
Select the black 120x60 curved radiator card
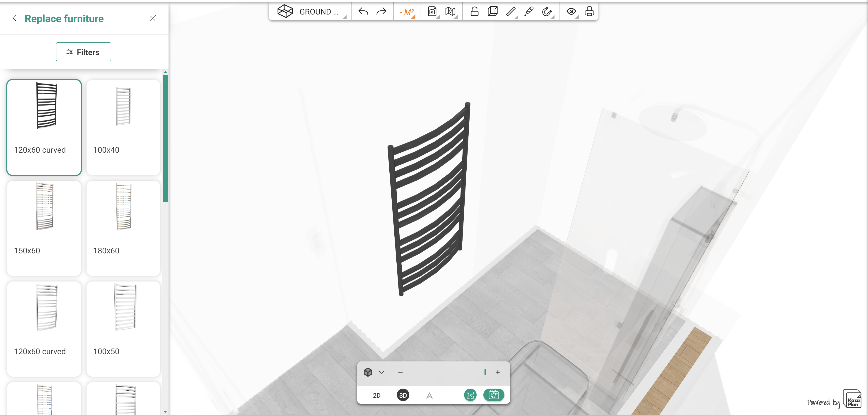[44, 127]
